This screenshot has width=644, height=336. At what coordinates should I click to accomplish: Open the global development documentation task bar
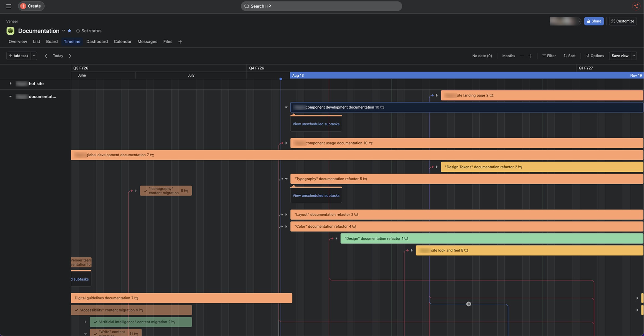[x=357, y=155]
